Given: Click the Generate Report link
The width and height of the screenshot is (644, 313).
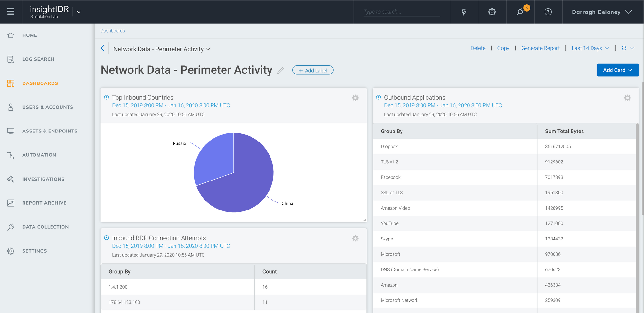Looking at the screenshot, I should click(x=540, y=48).
